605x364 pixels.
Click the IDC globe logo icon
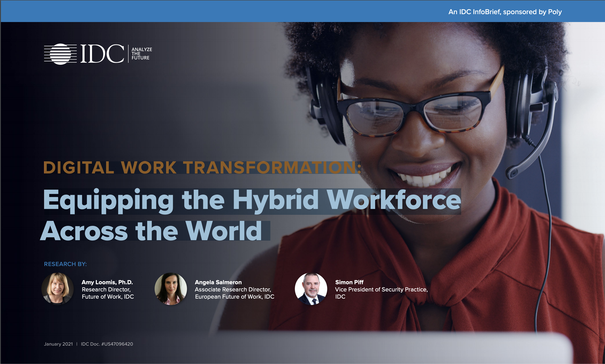[60, 54]
